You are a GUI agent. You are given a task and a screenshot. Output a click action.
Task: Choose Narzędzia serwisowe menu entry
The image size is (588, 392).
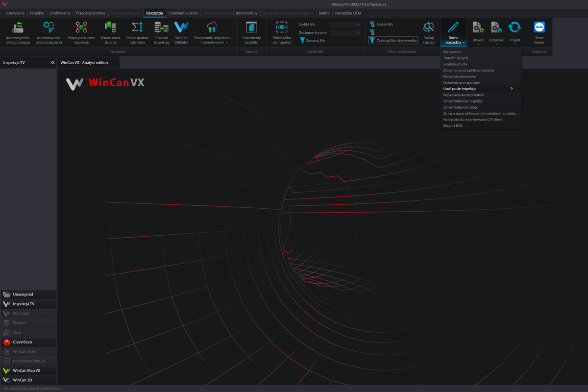[x=481, y=76]
